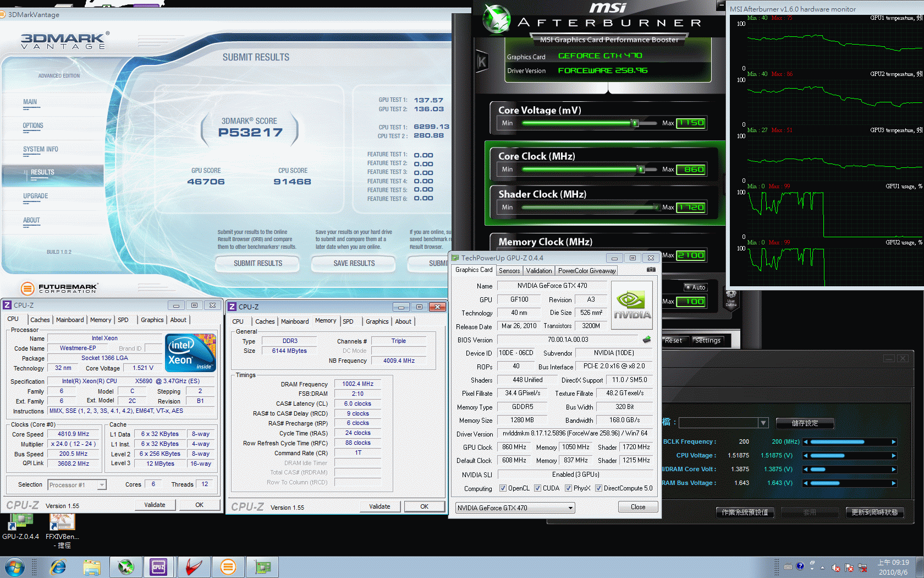Click the taskbar clock showing 09:19
Image resolution: width=924 pixels, height=578 pixels.
click(x=893, y=567)
